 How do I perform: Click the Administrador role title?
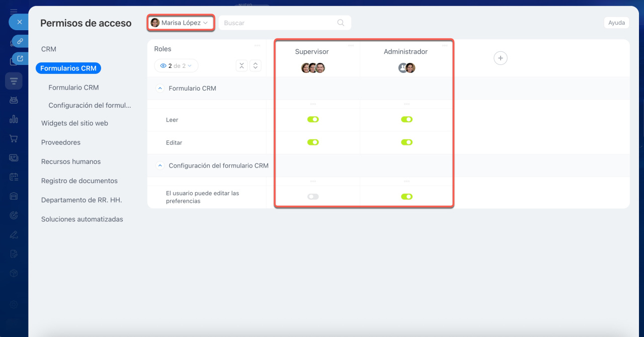tap(406, 52)
